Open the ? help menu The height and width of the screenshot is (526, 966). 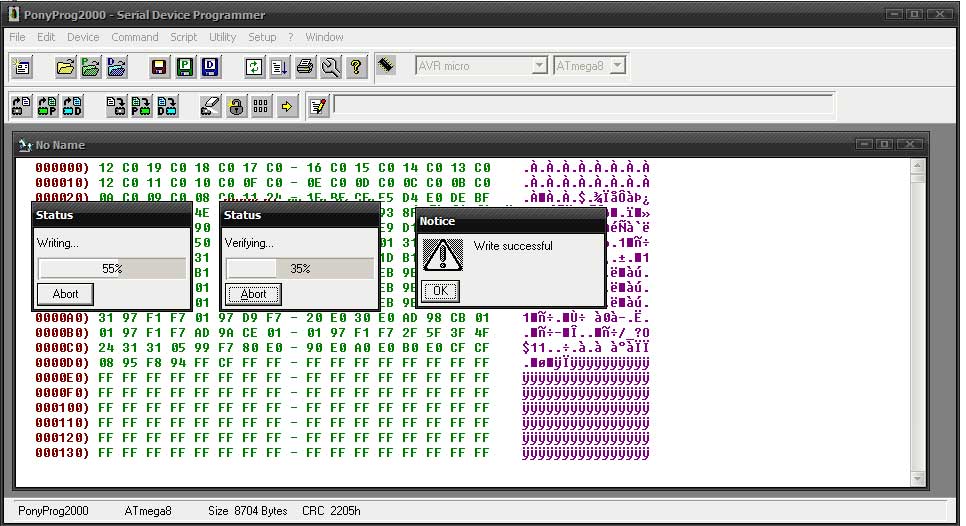tap(291, 37)
